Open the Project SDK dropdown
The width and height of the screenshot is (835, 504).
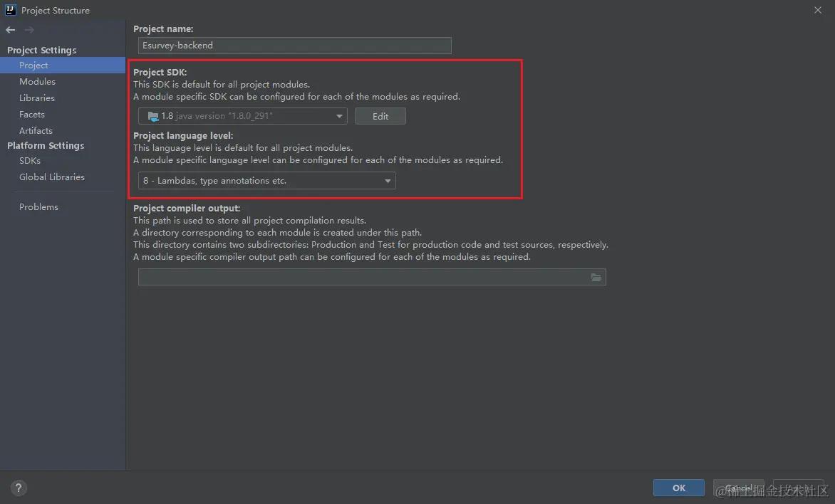pyautogui.click(x=243, y=116)
